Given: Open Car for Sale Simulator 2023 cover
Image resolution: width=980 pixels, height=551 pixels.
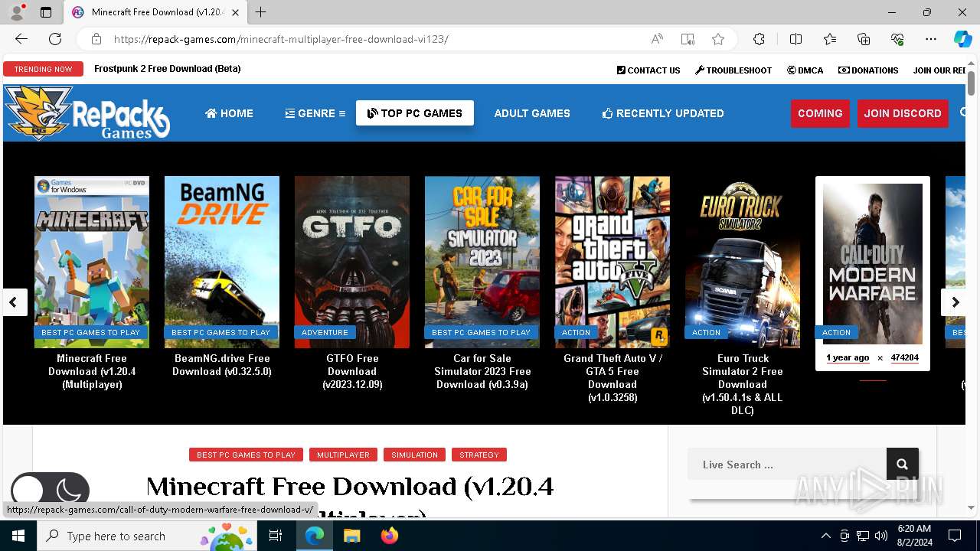Looking at the screenshot, I should [x=482, y=262].
